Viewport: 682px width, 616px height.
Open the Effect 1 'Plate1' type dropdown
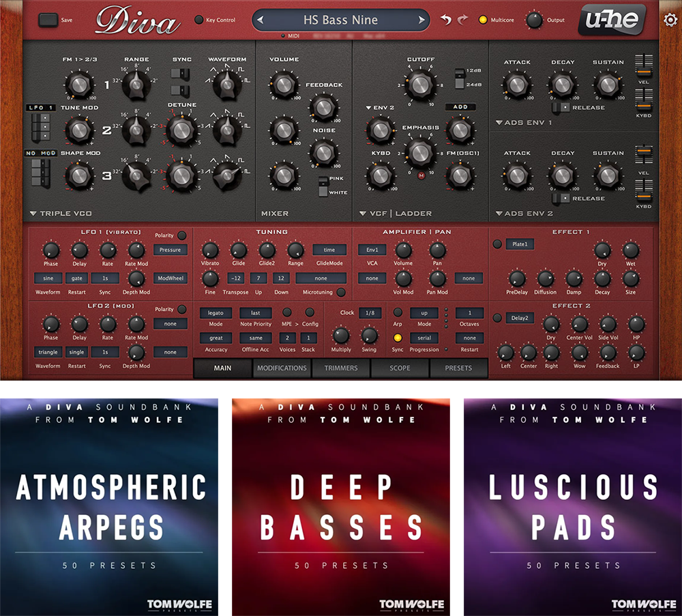tap(520, 244)
